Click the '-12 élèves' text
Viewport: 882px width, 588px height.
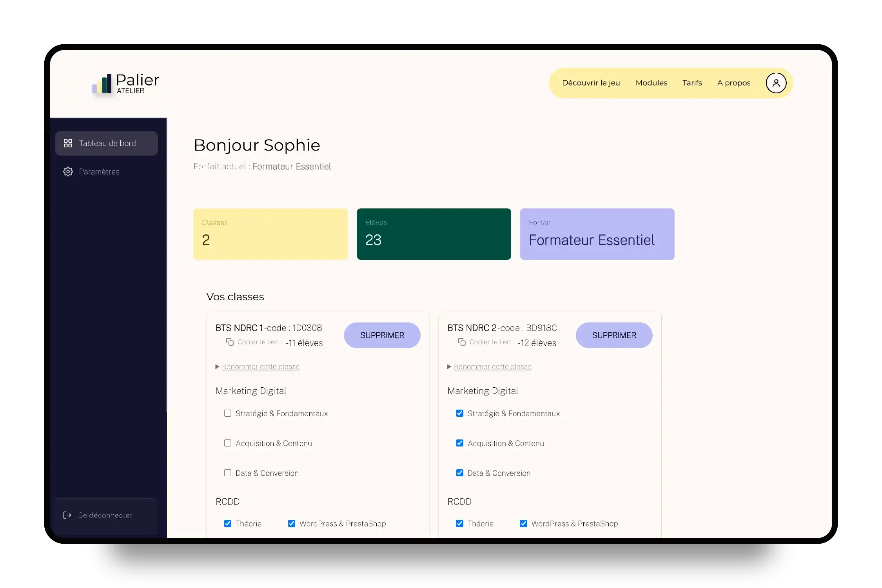tap(537, 343)
